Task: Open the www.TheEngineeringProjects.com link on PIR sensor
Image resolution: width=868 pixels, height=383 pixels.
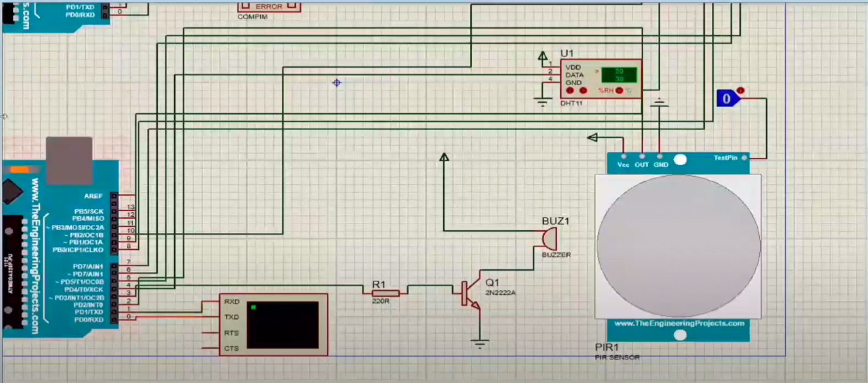Action: click(x=679, y=323)
